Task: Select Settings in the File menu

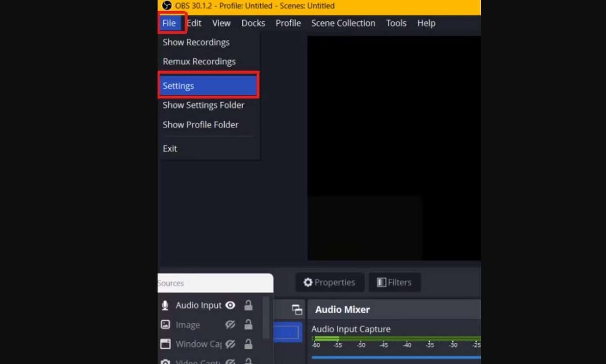Action: [x=209, y=86]
